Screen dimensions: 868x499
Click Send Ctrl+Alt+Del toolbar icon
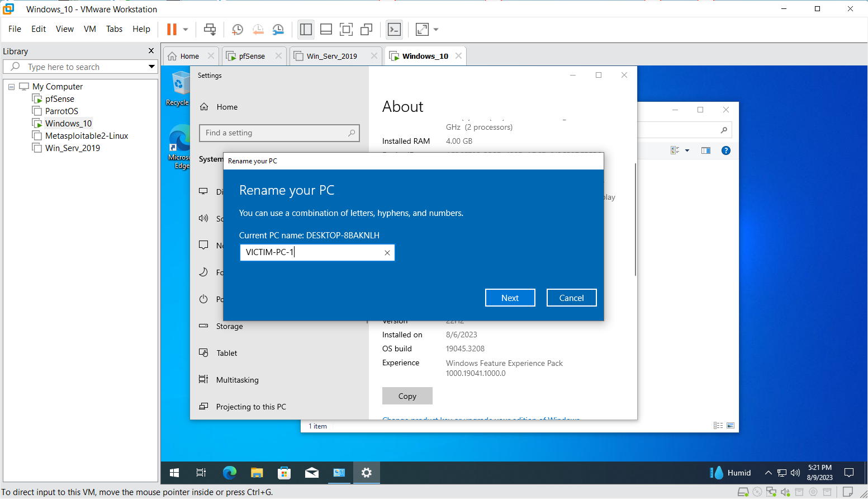click(210, 30)
